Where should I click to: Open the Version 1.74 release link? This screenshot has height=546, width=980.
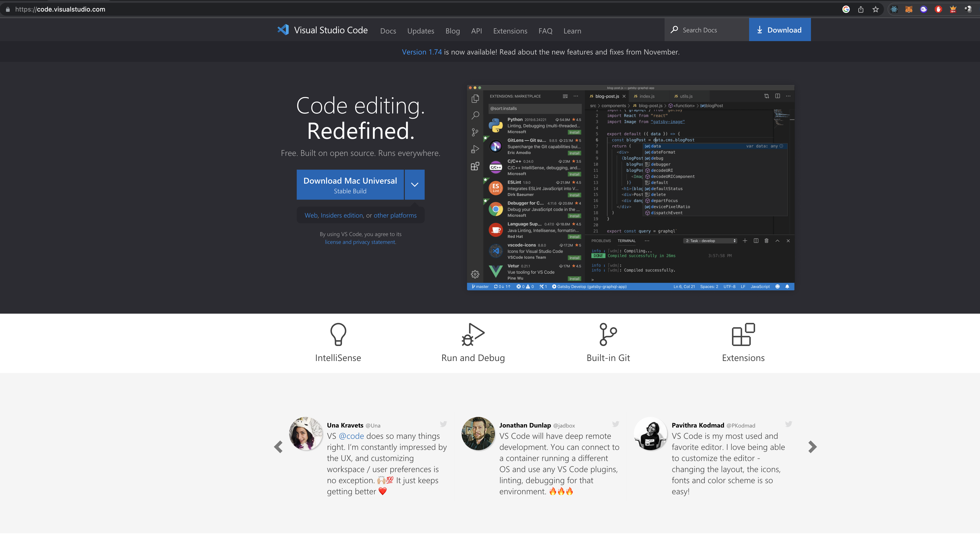pyautogui.click(x=422, y=52)
